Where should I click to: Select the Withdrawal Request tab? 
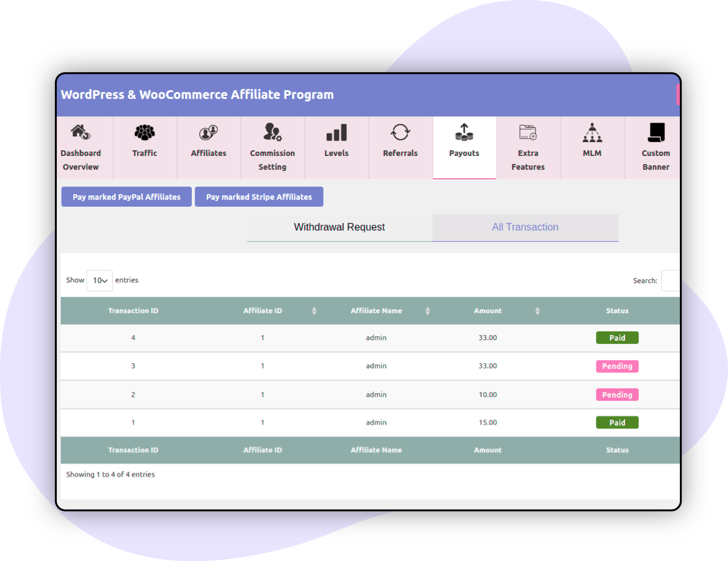click(x=340, y=227)
